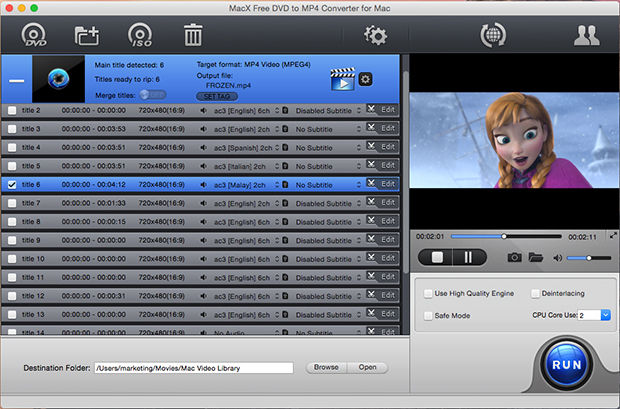Load an ISO image file

(x=140, y=35)
